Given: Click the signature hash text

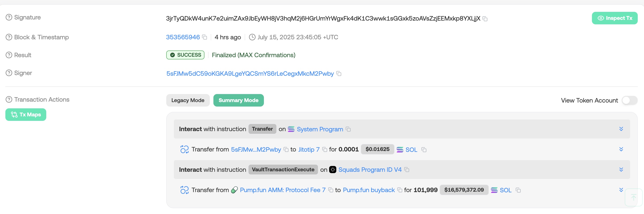Looking at the screenshot, I should tap(323, 19).
